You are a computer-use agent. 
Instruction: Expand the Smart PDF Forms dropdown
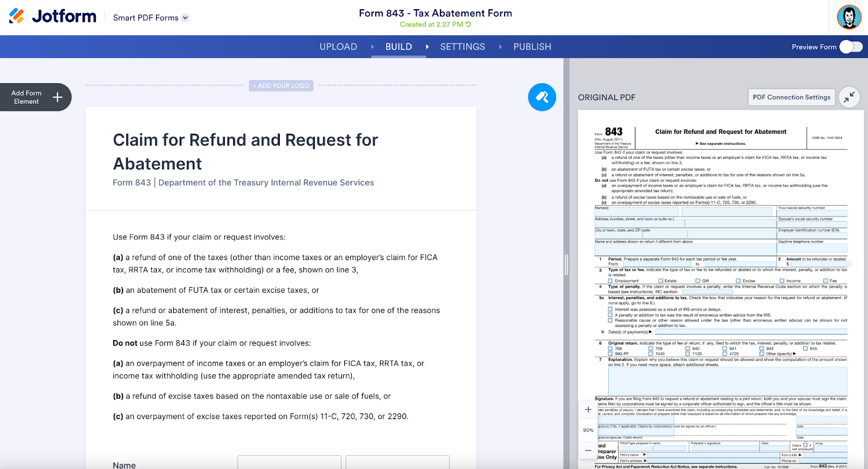pos(185,18)
